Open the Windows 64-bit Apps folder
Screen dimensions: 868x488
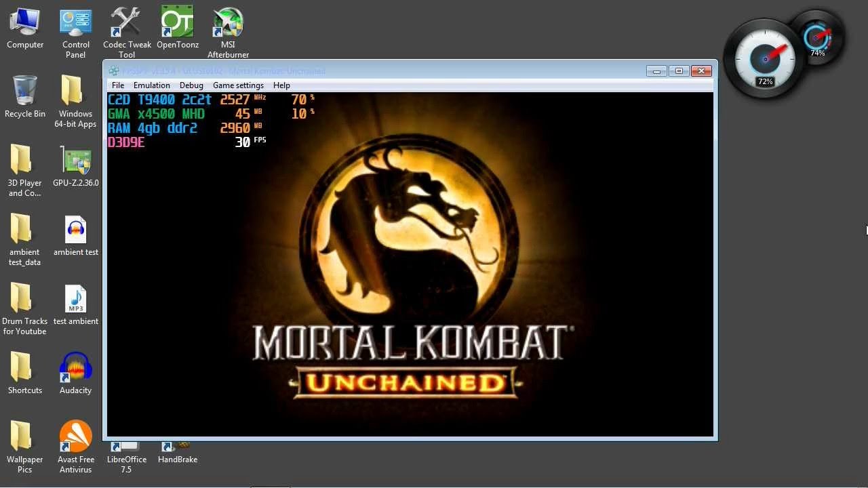pos(76,102)
